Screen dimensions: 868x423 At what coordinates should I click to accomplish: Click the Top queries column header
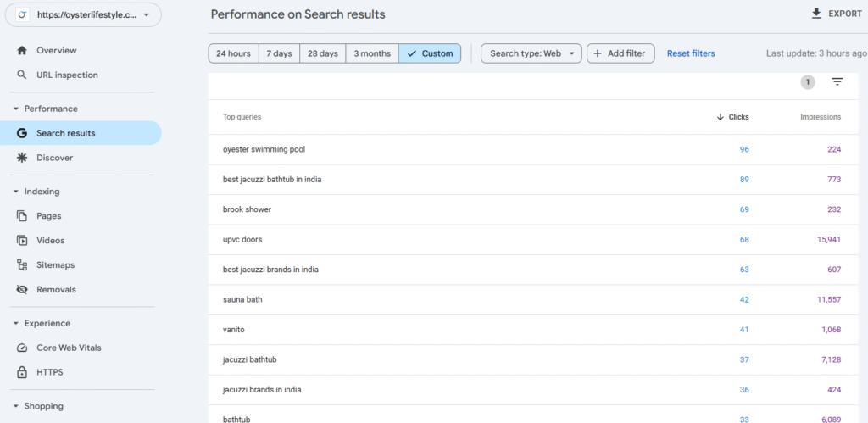(242, 117)
